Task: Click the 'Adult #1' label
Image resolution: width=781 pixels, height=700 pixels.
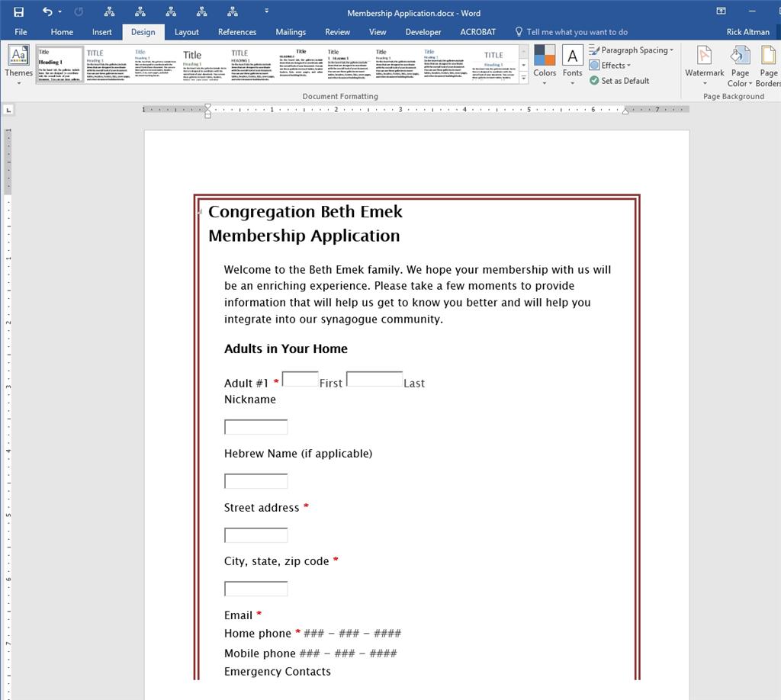Action: click(x=246, y=384)
